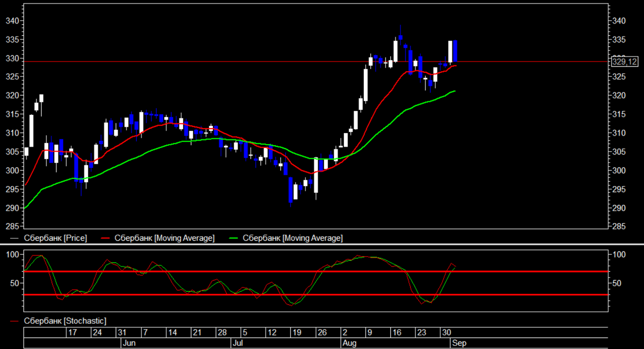The width and height of the screenshot is (644, 349).
Task: Click the 300 label on left price axis
Action: pyautogui.click(x=12, y=170)
